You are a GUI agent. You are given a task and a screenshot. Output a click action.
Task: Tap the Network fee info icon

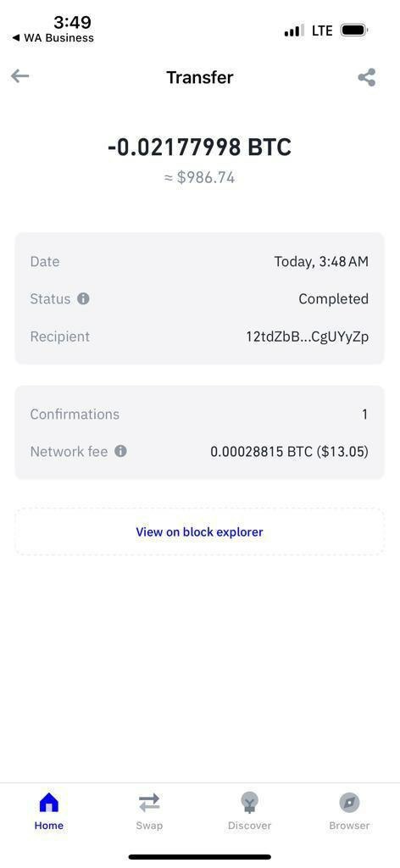pyautogui.click(x=120, y=451)
